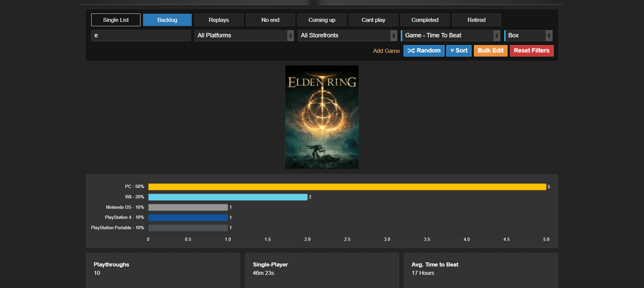The image size is (644, 288).
Task: Switch to the Coming up tab
Action: click(x=322, y=20)
